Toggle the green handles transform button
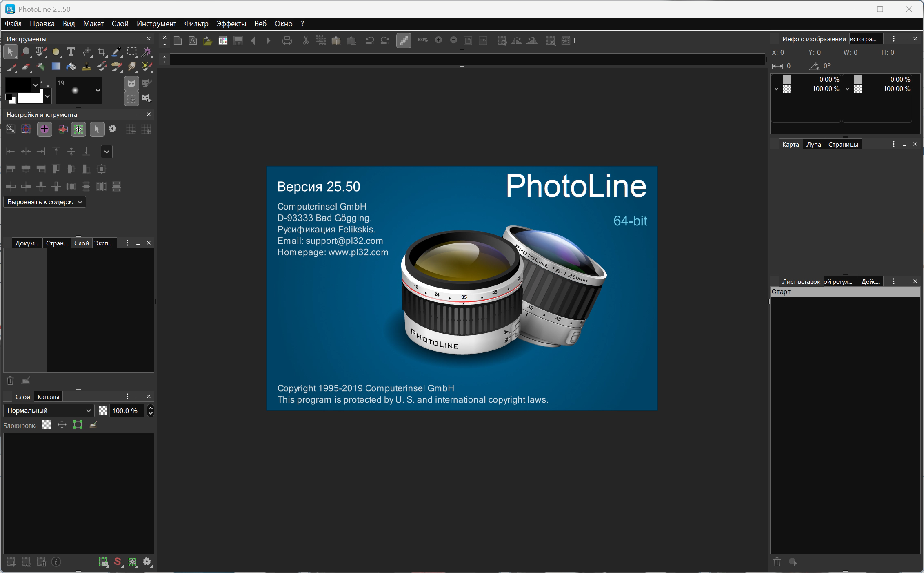Viewport: 924px width, 573px height. [x=78, y=129]
